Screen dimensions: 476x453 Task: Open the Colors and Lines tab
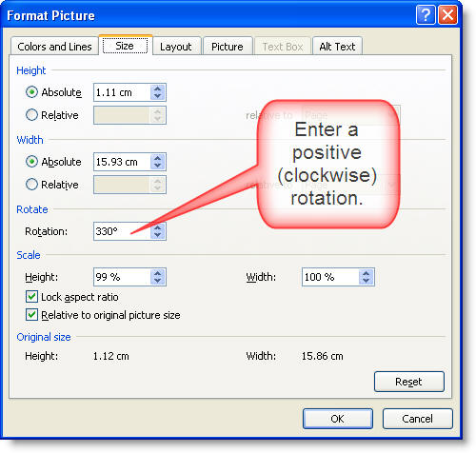[x=54, y=47]
